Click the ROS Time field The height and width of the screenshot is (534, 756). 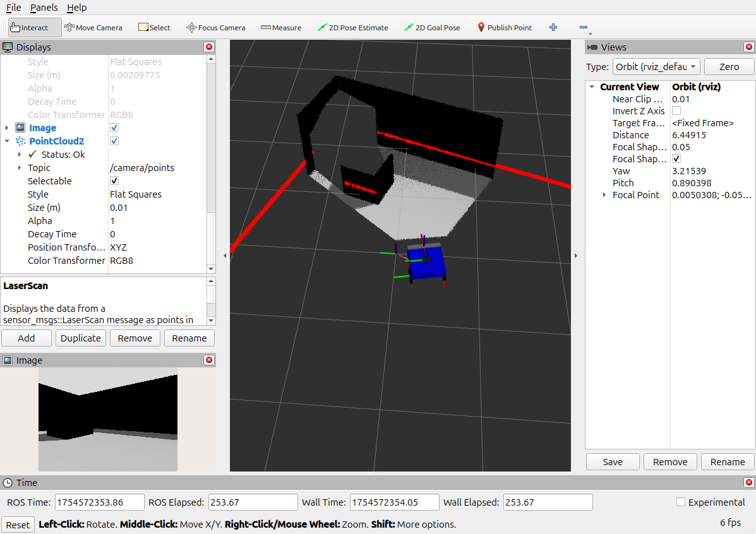pos(99,502)
